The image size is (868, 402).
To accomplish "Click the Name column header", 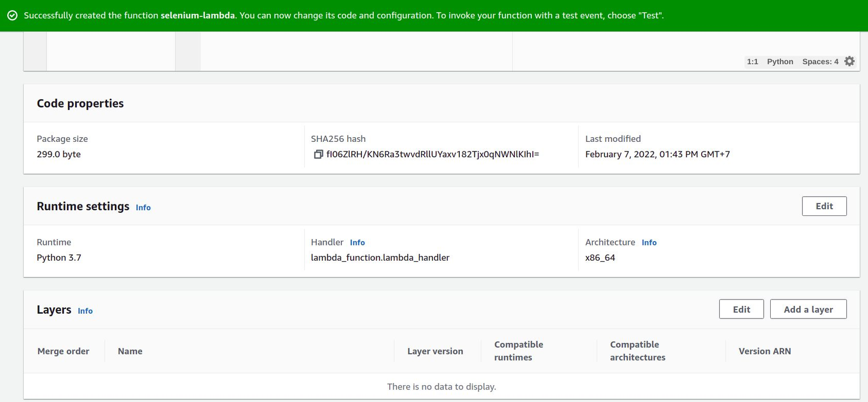I will click(x=130, y=351).
